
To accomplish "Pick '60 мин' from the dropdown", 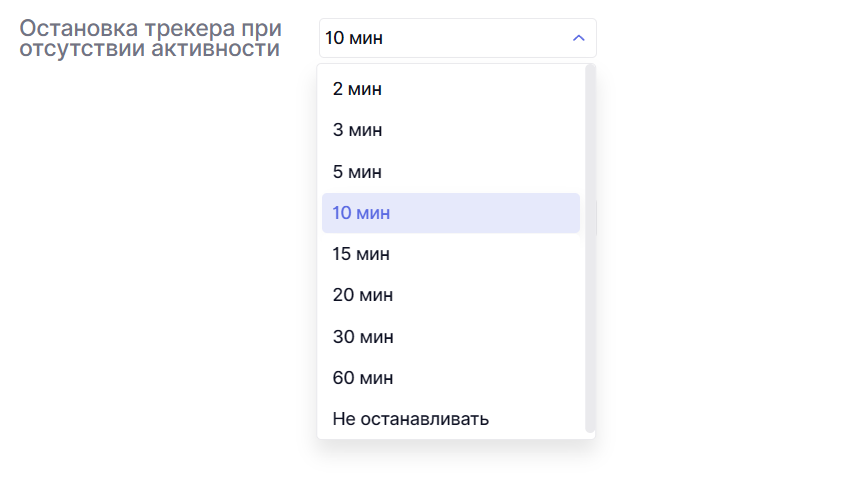I will pos(450,378).
